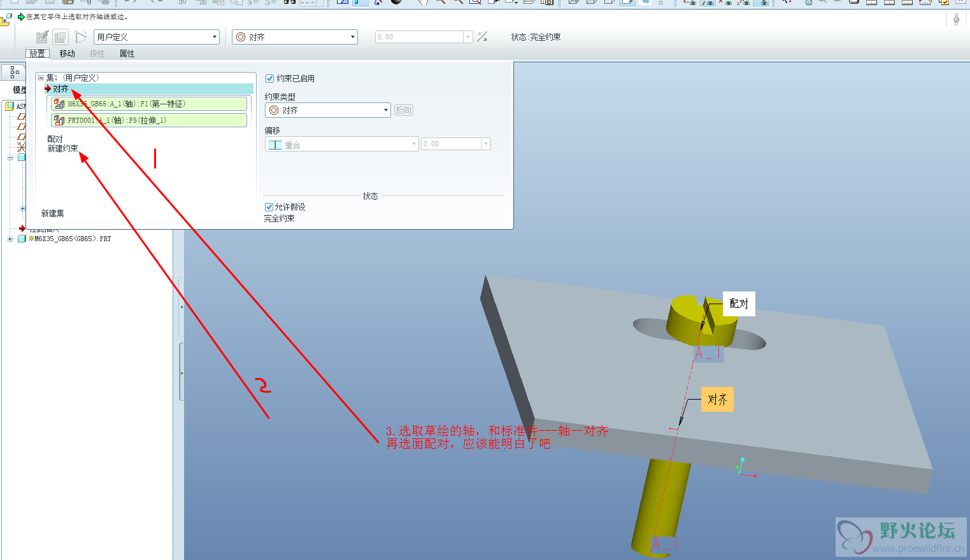Select the coordinate system icon in model tree
The width and height of the screenshot is (970, 560).
click(22, 147)
